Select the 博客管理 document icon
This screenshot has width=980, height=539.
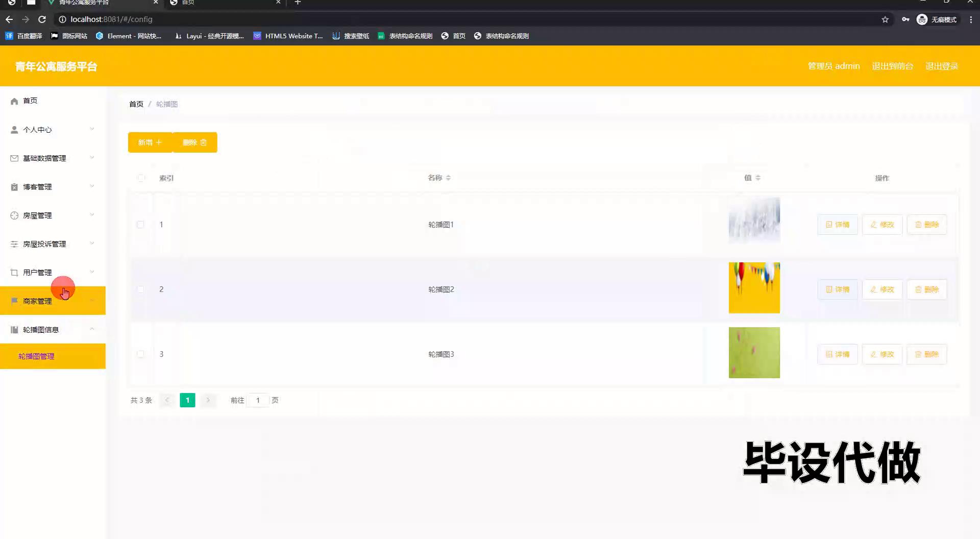point(14,186)
